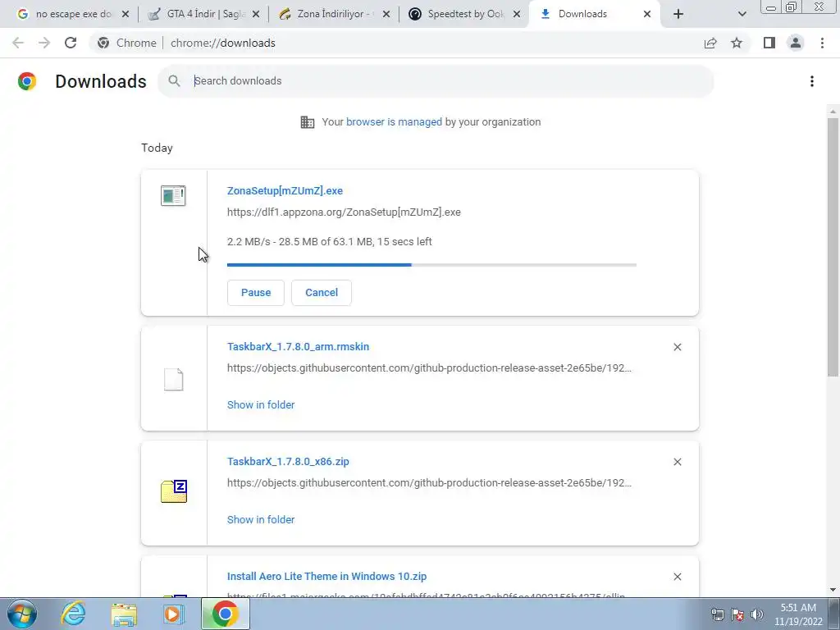The image size is (840, 630).
Task: Open the Downloads page more actions menu
Action: click(812, 81)
